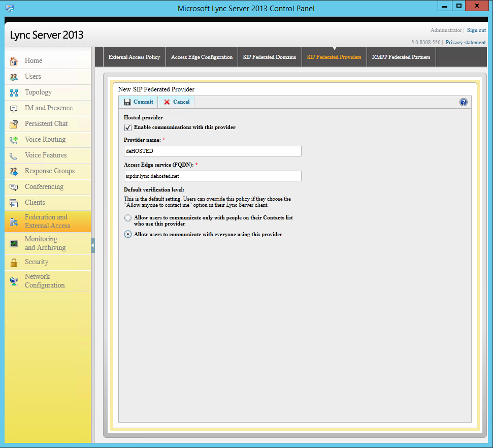Viewport: 493px width, 448px height.
Task: Open the Response Groups section
Action: [49, 171]
